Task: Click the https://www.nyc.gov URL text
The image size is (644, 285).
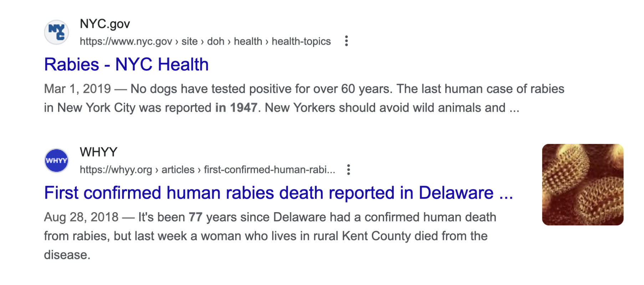Action: pos(126,41)
